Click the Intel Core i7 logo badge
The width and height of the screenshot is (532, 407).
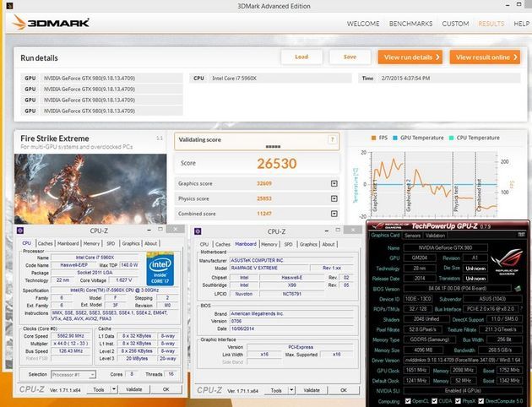tap(160, 269)
